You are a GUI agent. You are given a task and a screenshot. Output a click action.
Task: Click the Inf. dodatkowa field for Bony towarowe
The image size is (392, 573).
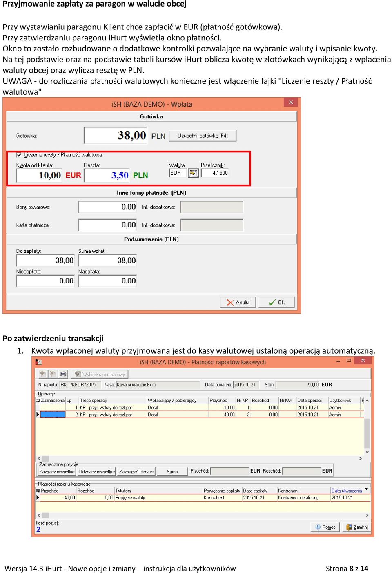point(212,207)
